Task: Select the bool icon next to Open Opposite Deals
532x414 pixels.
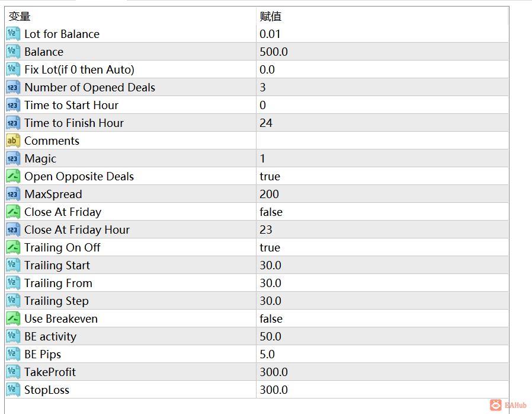Action: click(13, 176)
